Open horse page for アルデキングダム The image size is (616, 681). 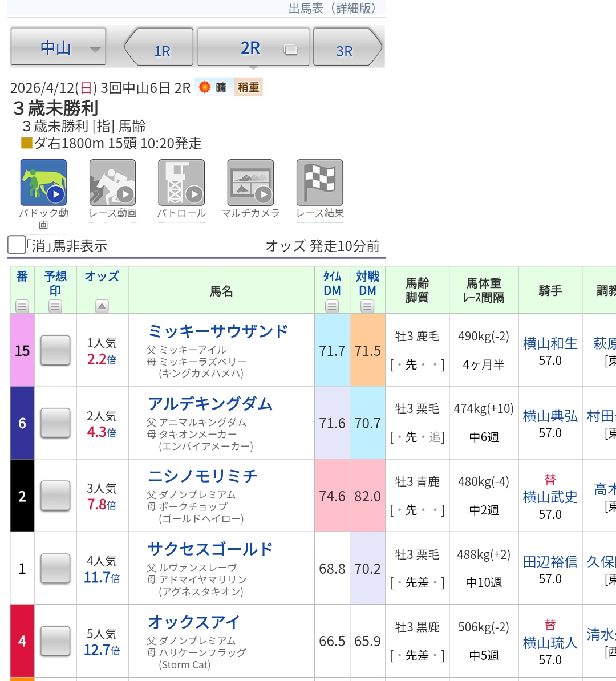click(210, 404)
